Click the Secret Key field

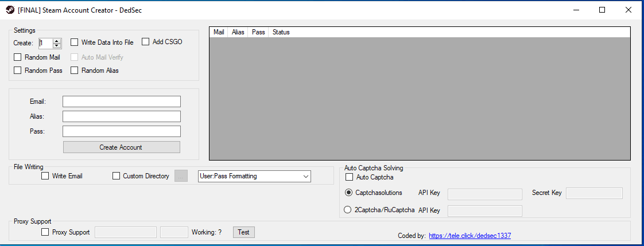pos(594,193)
